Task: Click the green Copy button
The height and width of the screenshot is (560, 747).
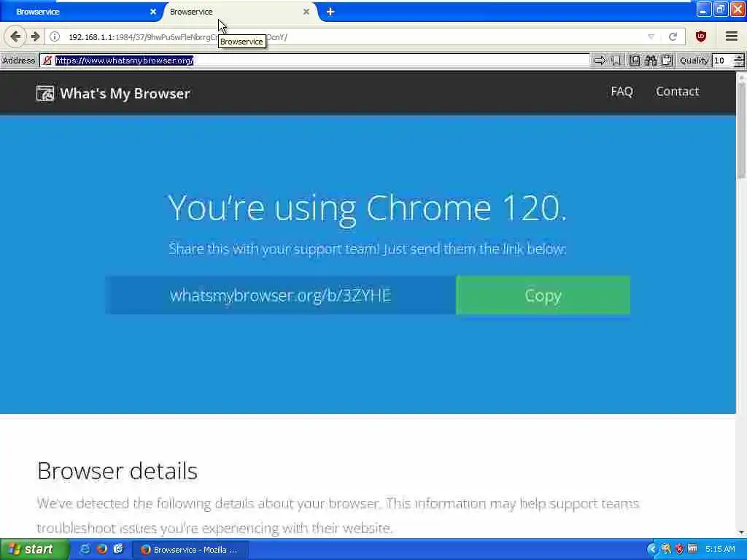Action: pyautogui.click(x=543, y=295)
